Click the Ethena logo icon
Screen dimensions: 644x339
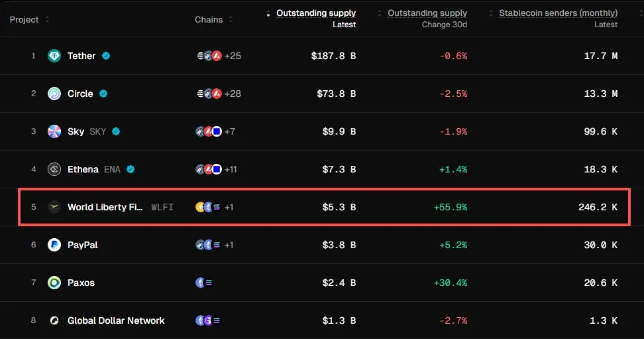coord(54,169)
